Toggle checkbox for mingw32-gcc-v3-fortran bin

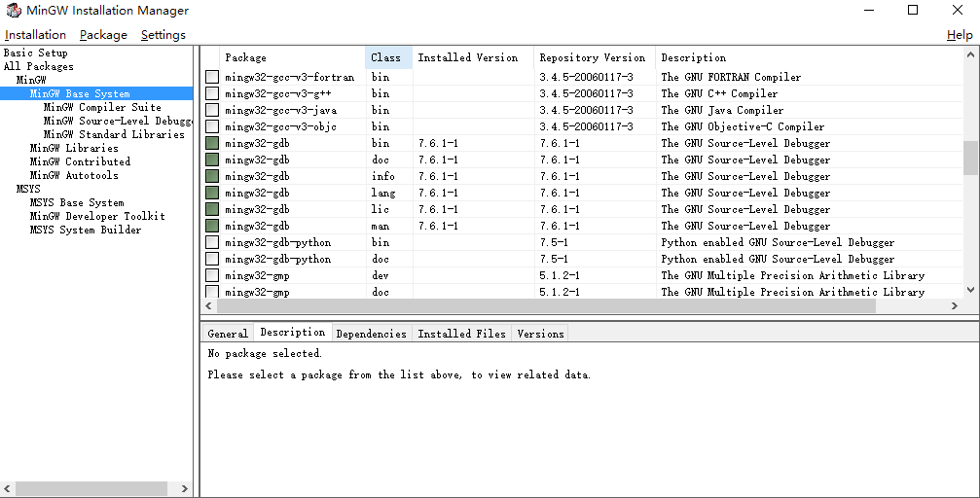pyautogui.click(x=212, y=77)
